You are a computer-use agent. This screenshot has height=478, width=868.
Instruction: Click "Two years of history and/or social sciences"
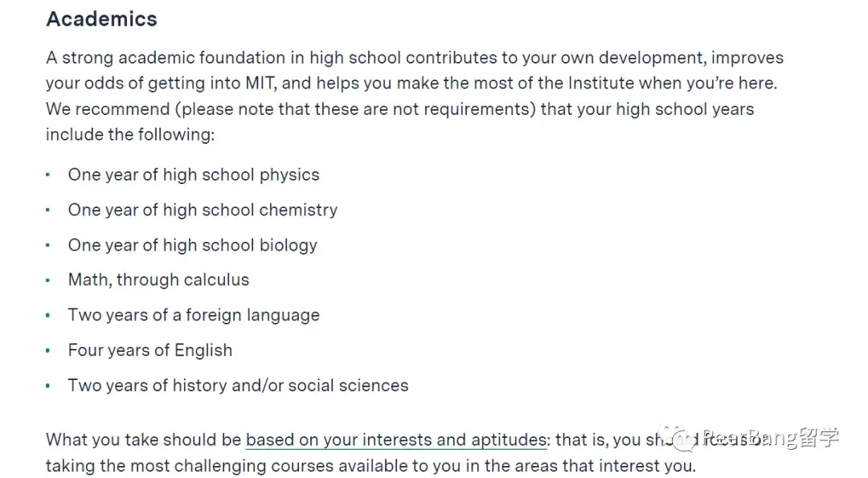tap(238, 386)
